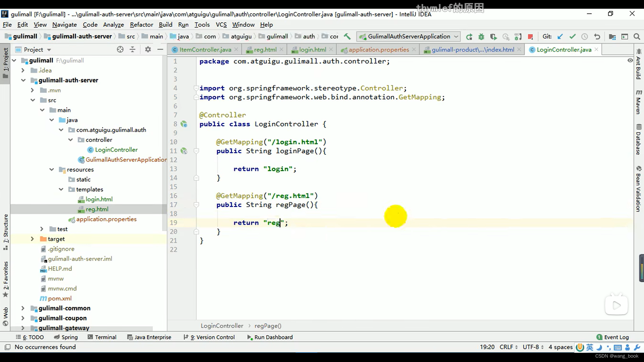Open the Java Enterprise tool window

pos(149,337)
